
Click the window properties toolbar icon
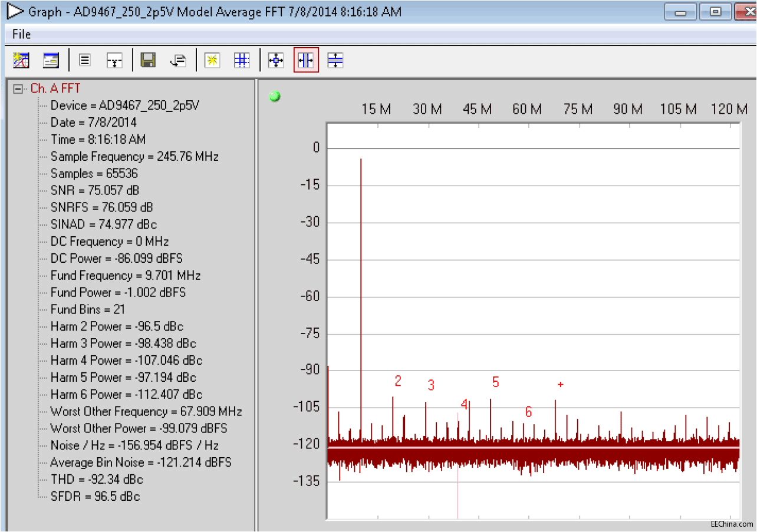click(x=51, y=60)
